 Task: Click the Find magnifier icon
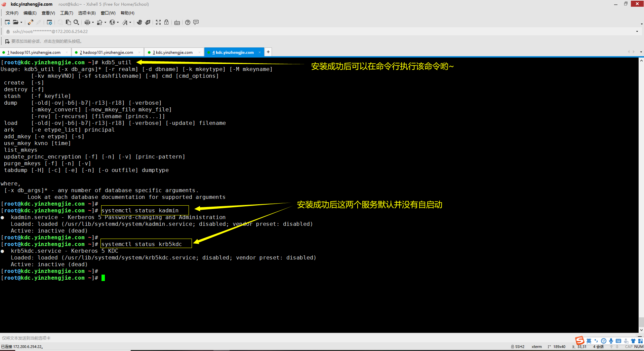[x=76, y=22]
